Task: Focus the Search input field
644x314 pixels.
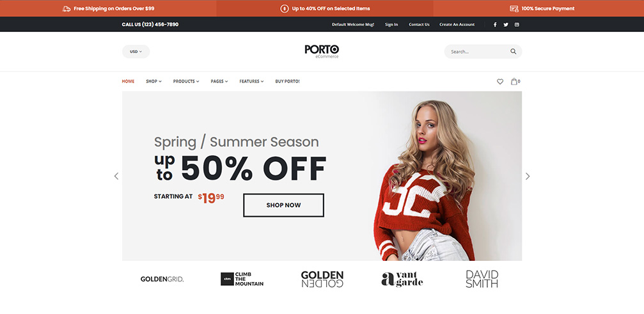Action: point(478,52)
